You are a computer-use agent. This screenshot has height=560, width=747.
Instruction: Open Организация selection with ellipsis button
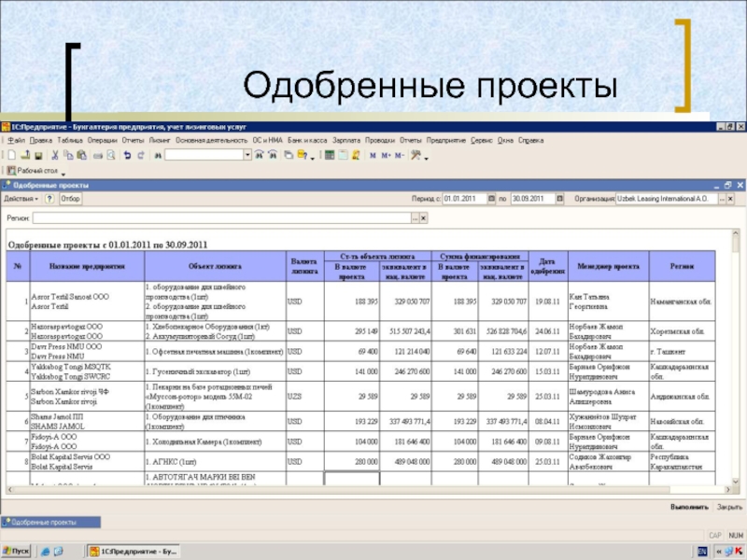coord(722,199)
